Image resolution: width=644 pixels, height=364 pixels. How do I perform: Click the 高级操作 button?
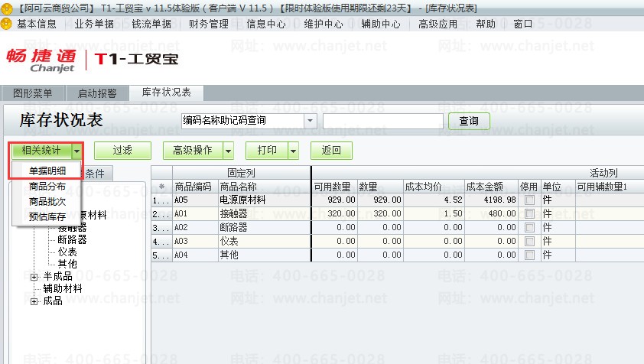coord(193,151)
